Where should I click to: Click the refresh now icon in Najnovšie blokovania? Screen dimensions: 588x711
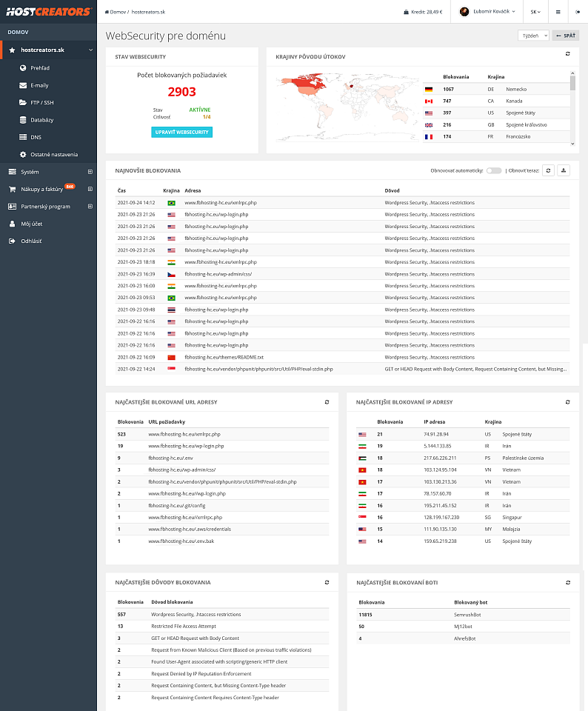click(x=549, y=170)
